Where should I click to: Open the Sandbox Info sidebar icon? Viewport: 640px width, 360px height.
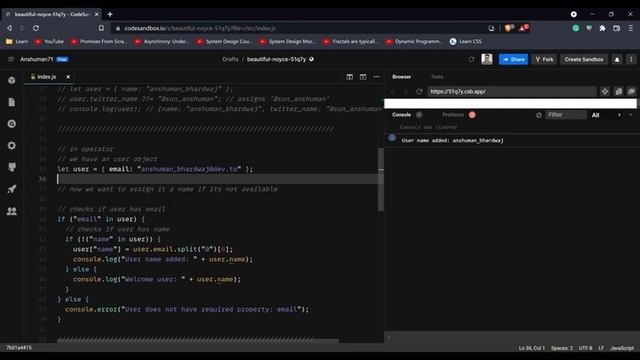[x=11, y=80]
